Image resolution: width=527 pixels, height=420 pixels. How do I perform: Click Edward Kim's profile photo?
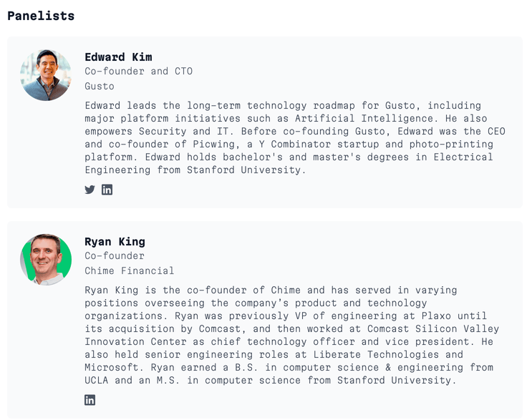tap(46, 75)
